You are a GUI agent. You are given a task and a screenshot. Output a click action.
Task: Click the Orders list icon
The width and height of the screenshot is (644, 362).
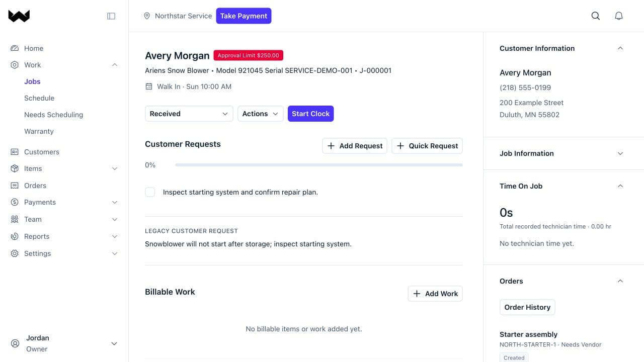pos(15,186)
